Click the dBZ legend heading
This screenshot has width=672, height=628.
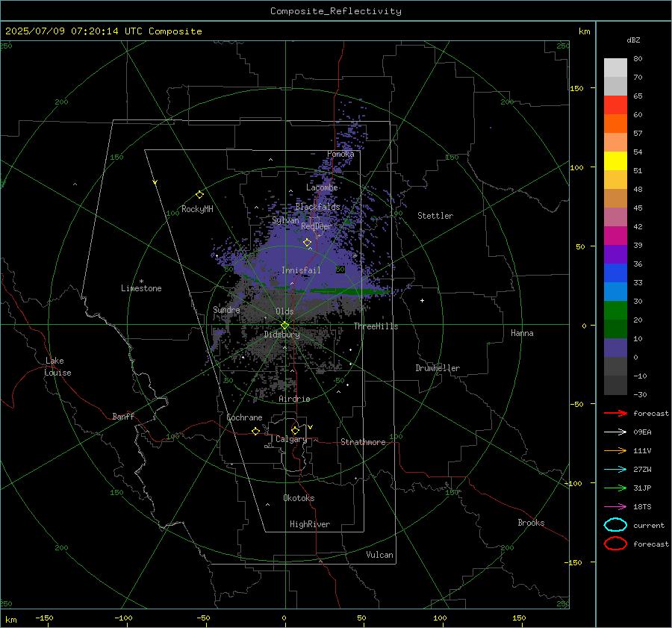pos(633,40)
